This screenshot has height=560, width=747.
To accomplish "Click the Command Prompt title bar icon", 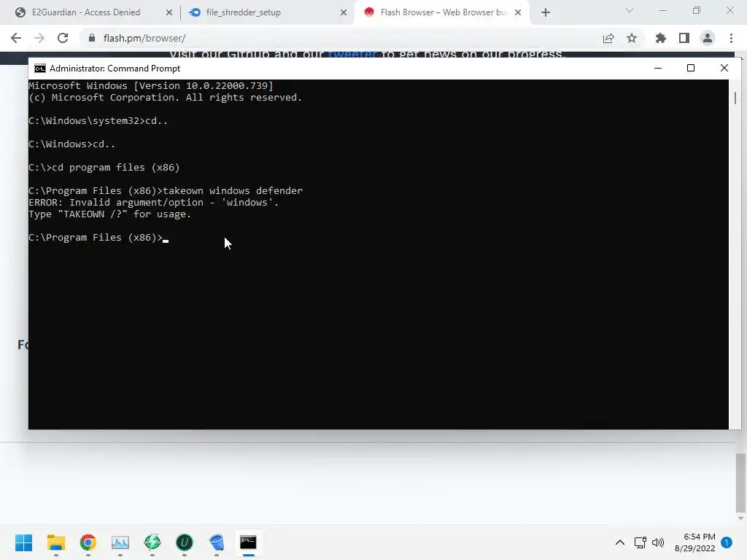I will [40, 68].
